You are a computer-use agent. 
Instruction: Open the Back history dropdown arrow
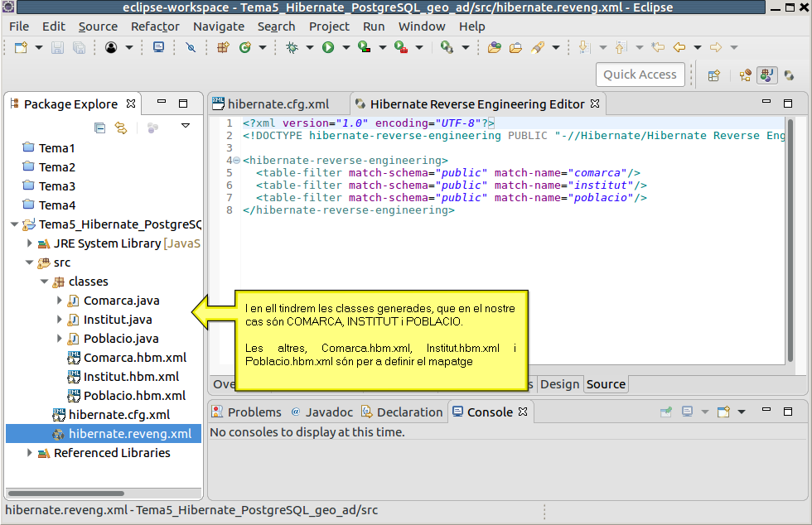click(698, 48)
